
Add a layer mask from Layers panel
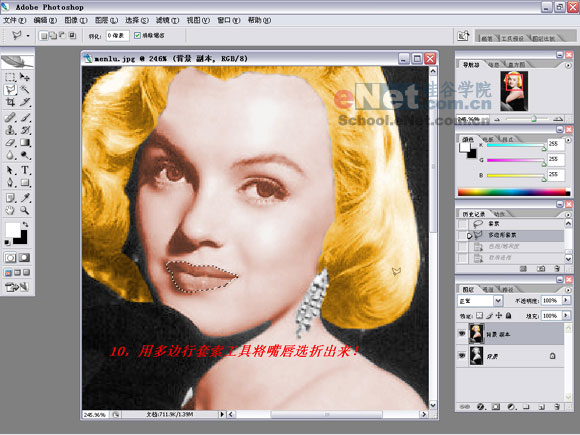coord(496,407)
